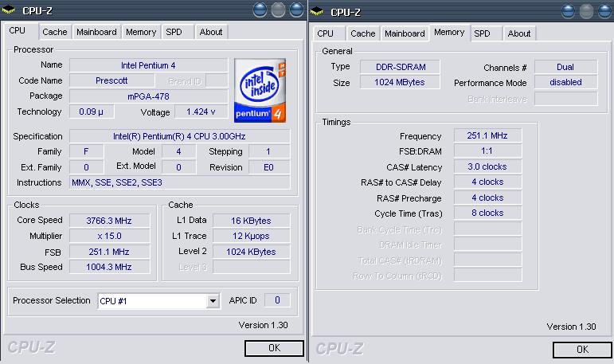The image size is (614, 364).
Task: Open the Processor Selection dropdown arrow
Action: pos(213,301)
